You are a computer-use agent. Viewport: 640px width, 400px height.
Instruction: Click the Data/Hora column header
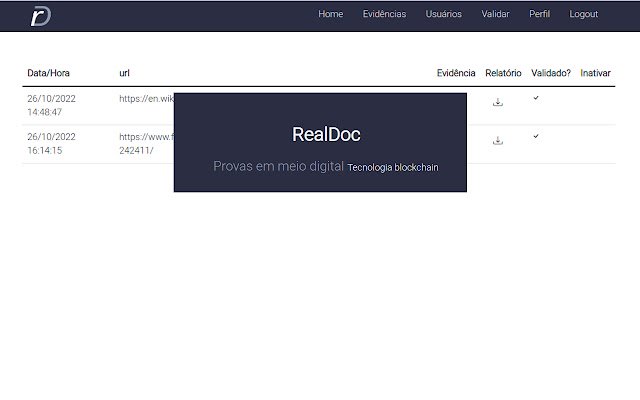coord(48,73)
